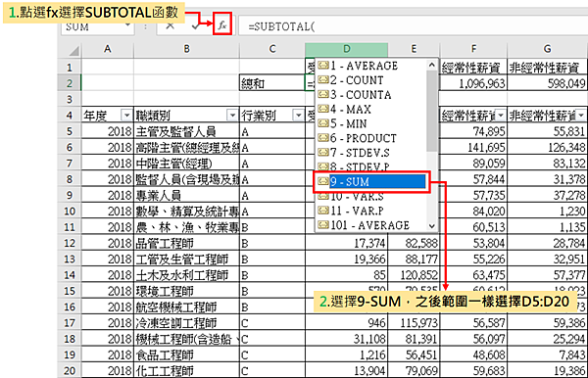This screenshot has width=588, height=378.
Task: Select row 2 header
Action: point(70,83)
